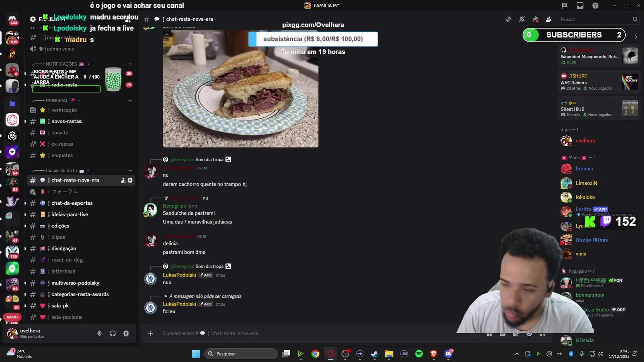Toggle channel notification bell in header
This screenshot has height=362, width=644.
pos(522,19)
